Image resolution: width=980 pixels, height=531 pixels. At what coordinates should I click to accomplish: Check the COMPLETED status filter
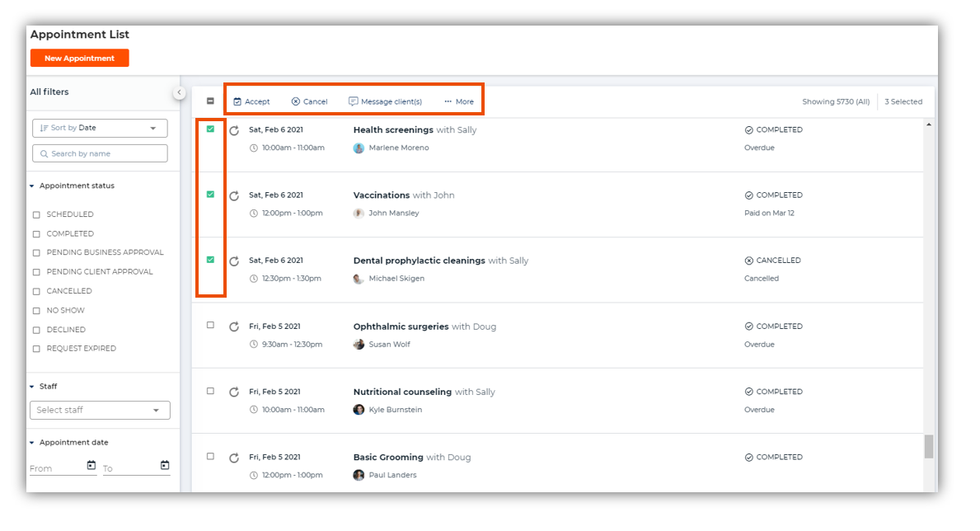pyautogui.click(x=36, y=234)
